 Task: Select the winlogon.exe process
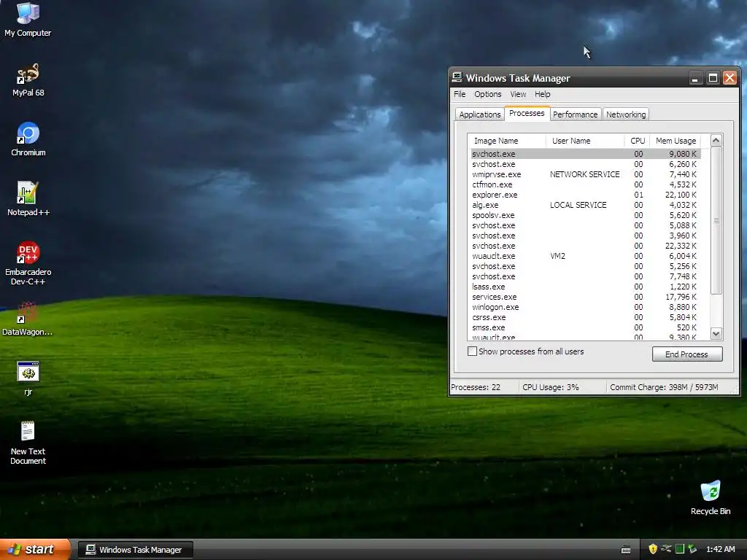[586, 307]
